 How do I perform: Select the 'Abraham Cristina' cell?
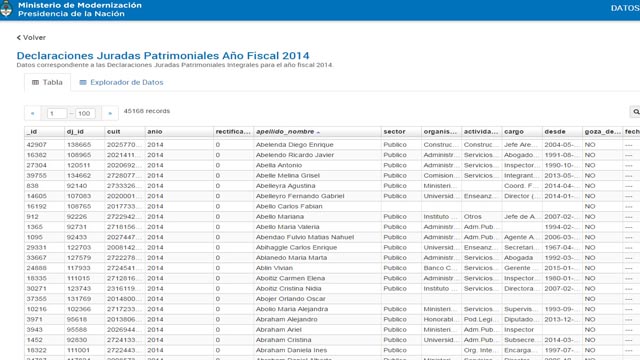318,340
